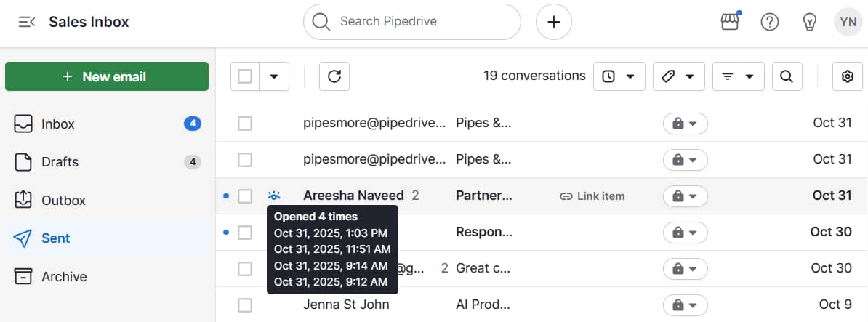This screenshot has width=868, height=322.
Task: Tick the select-all conversations checkbox
Action: 245,76
